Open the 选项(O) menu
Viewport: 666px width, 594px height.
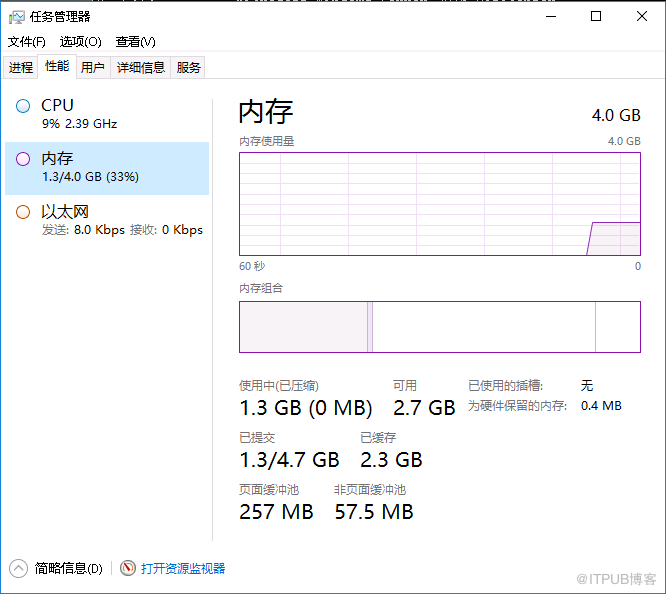click(80, 42)
